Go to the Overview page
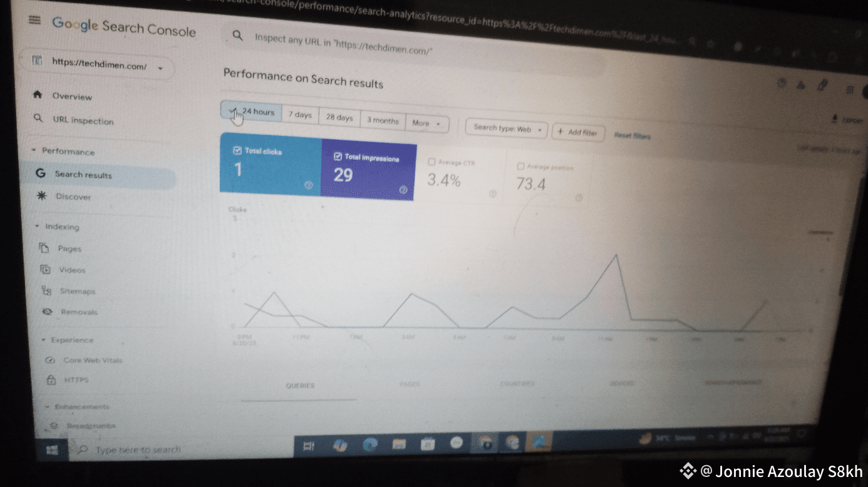Image resolution: width=868 pixels, height=487 pixels. tap(72, 96)
